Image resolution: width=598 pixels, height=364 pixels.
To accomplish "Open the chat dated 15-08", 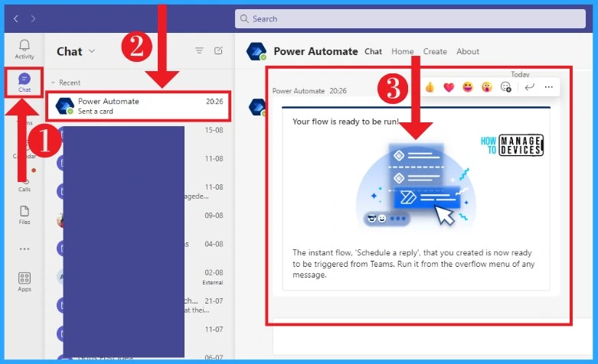I will [139, 135].
